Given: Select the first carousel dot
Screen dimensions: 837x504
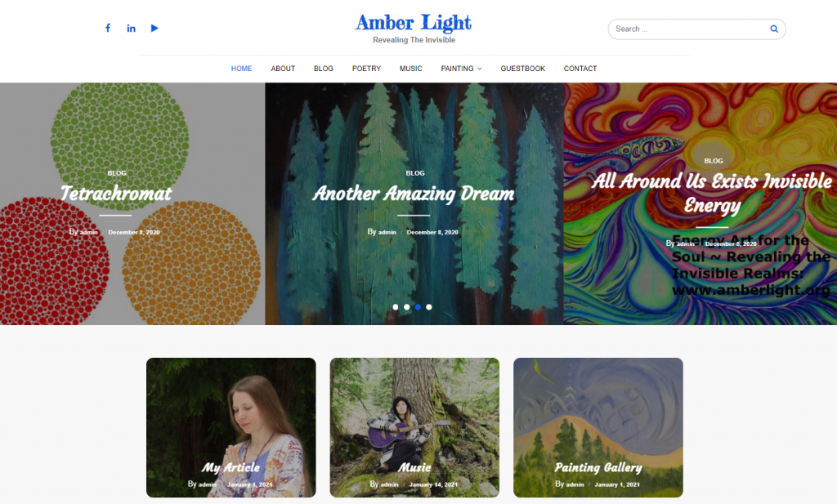Looking at the screenshot, I should click(396, 306).
